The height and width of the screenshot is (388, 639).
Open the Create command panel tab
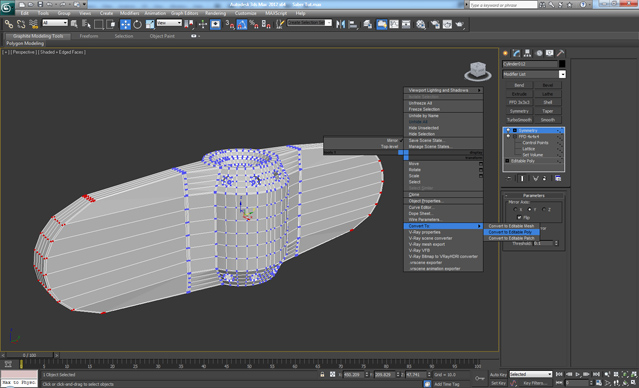point(506,53)
